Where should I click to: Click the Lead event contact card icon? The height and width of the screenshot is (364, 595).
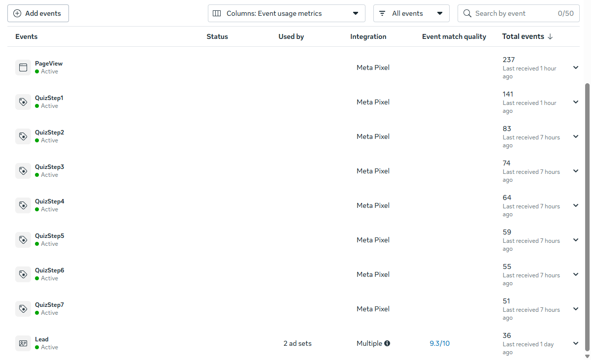click(x=23, y=343)
